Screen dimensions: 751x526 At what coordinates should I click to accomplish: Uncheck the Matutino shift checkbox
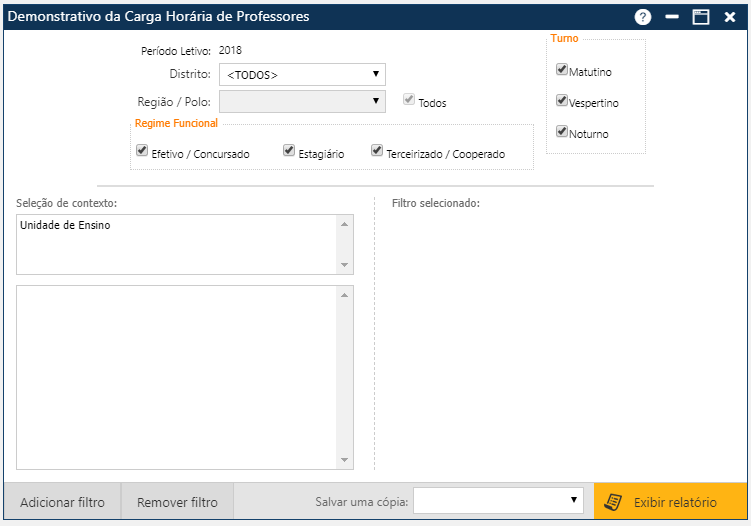(x=562, y=71)
